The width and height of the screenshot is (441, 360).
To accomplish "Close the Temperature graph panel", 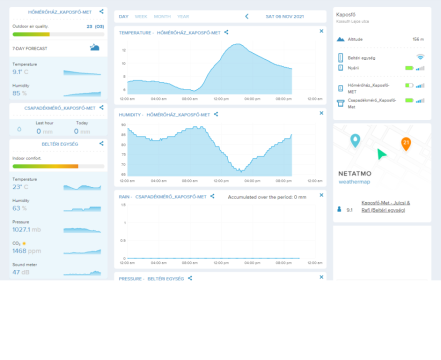I will click(321, 31).
